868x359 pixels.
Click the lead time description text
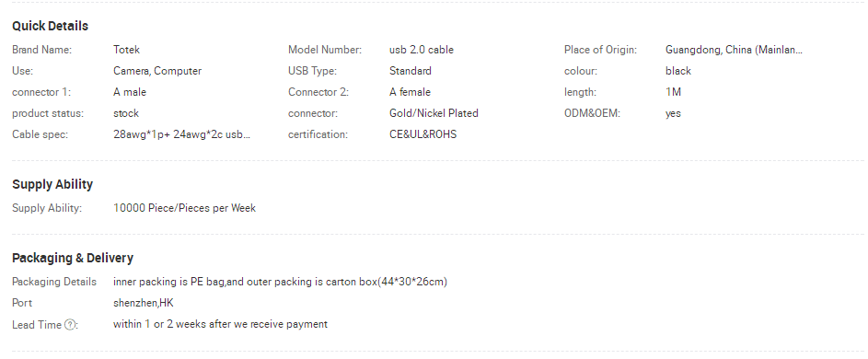pos(220,324)
